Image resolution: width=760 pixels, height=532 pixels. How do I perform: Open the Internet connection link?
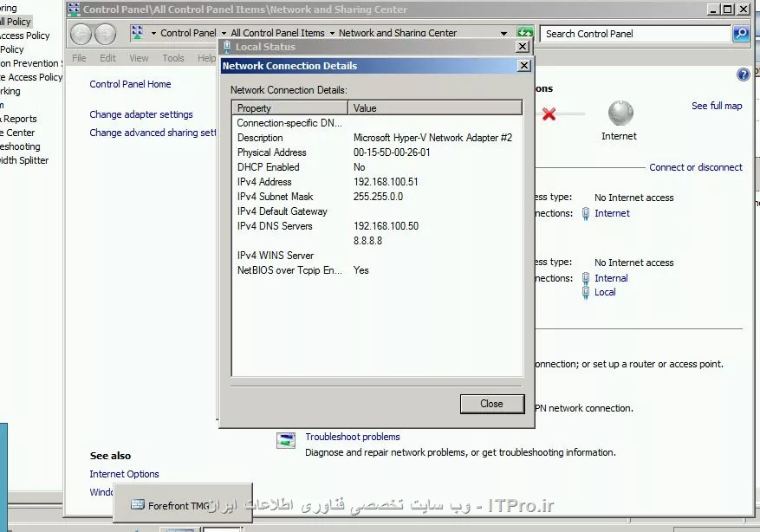612,213
